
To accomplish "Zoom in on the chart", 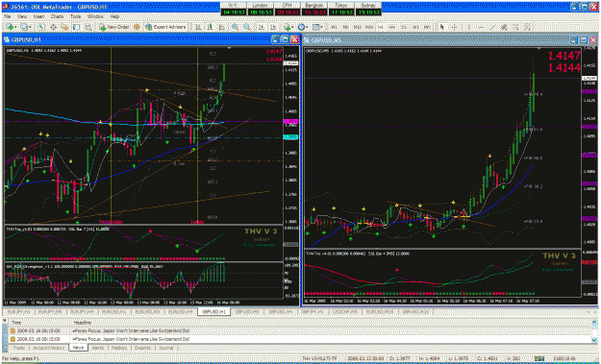I will click(235, 27).
